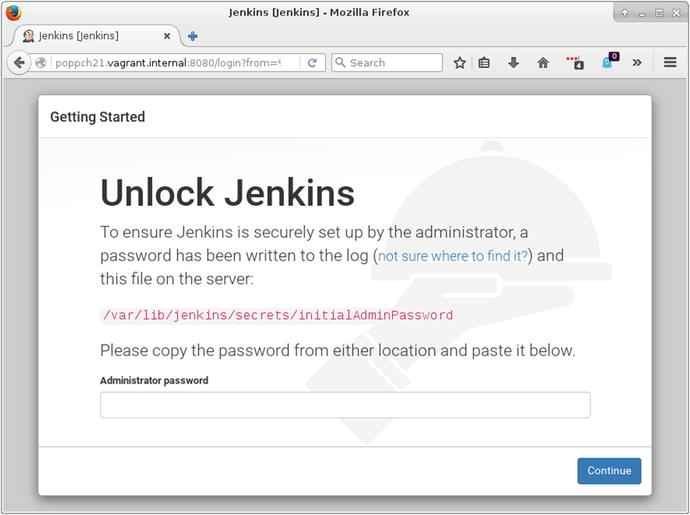This screenshot has height=515, width=690.
Task: Click the site identity globe icon
Action: [41, 62]
